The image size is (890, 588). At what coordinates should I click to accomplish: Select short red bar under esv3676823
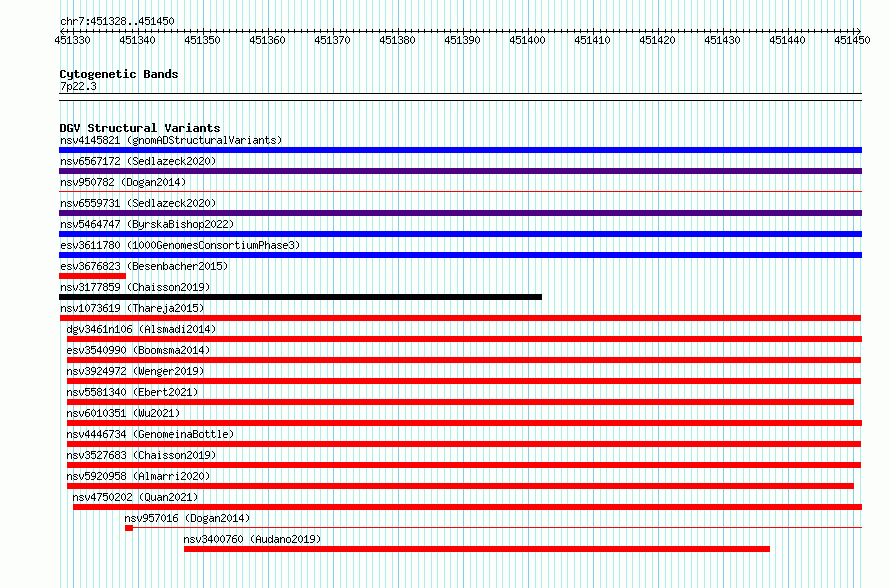[93, 276]
